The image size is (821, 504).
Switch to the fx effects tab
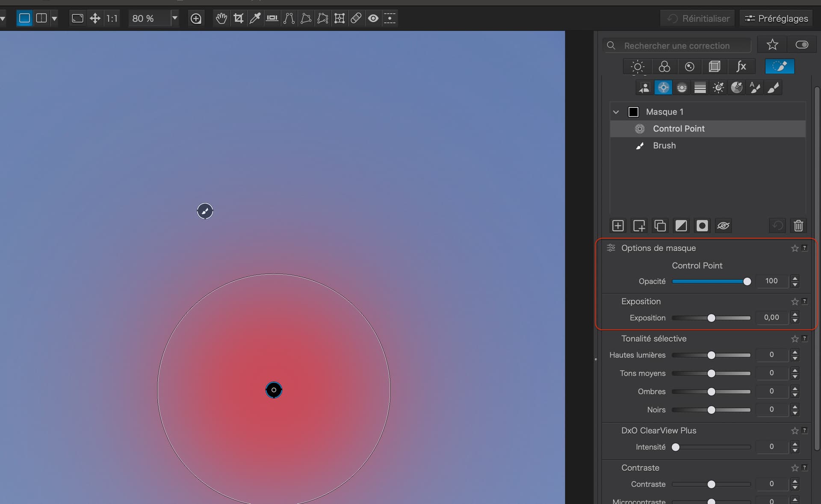(741, 67)
